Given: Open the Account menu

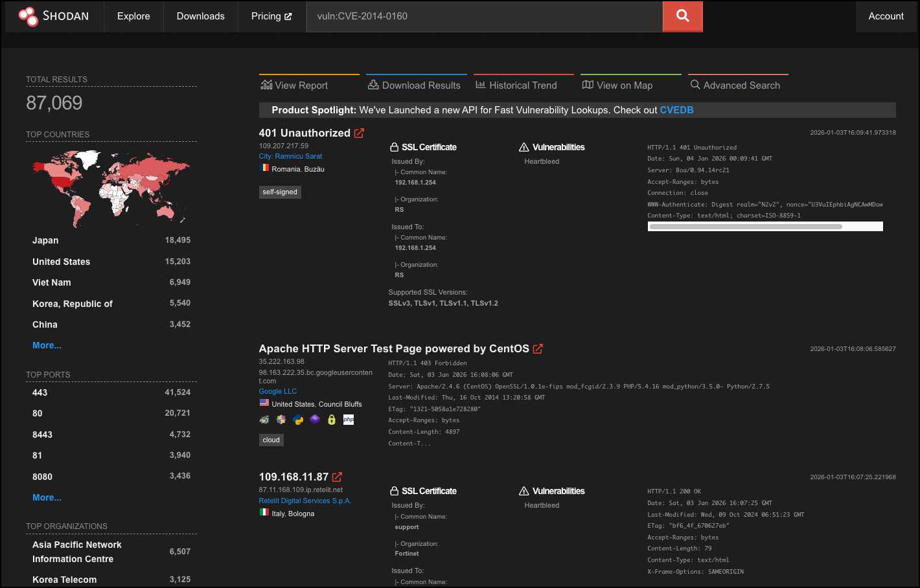Looking at the screenshot, I should (x=886, y=16).
